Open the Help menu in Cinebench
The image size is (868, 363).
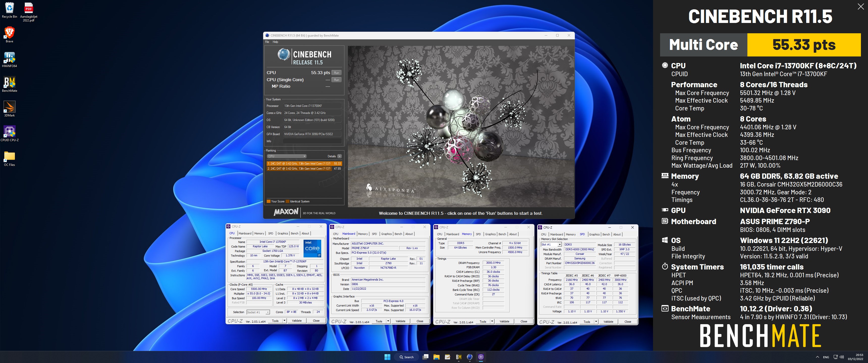coord(275,42)
